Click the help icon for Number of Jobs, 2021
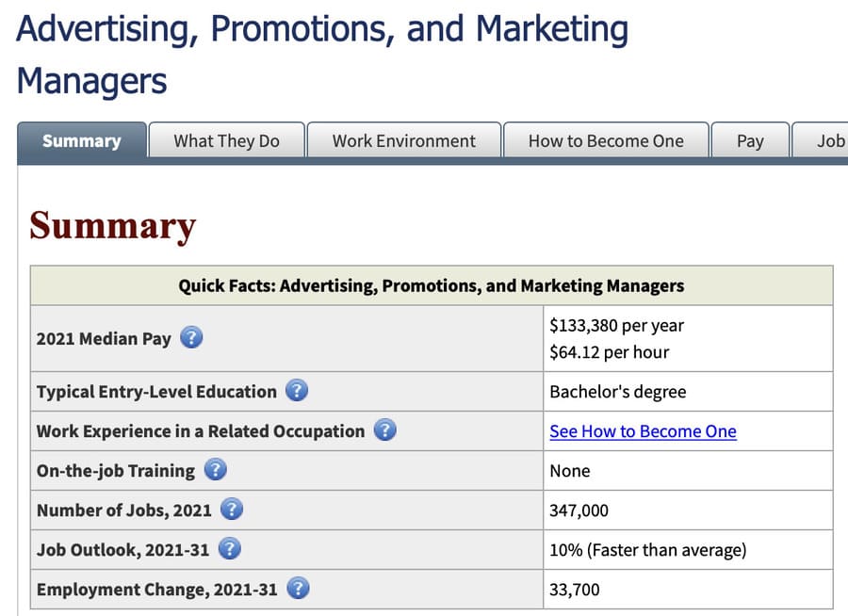 tap(232, 511)
